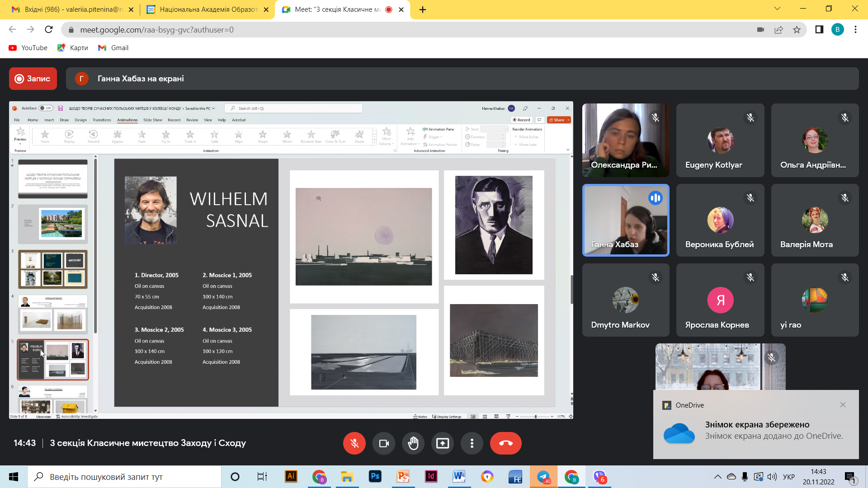Toggle AutoSave switch in PowerPoint
The image size is (868, 488).
click(x=46, y=108)
